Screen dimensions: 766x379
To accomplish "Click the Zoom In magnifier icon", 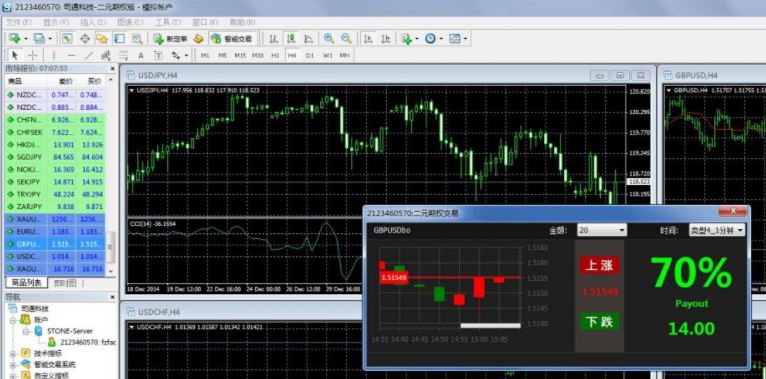I will (x=329, y=39).
